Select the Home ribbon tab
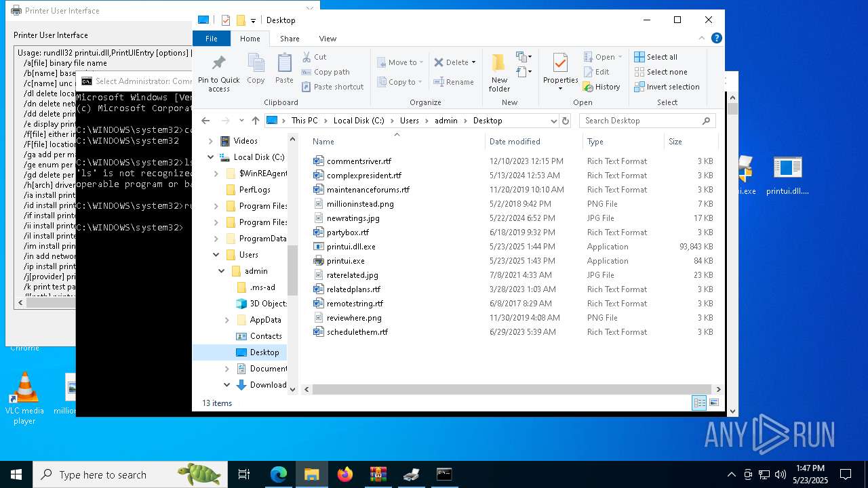The image size is (868, 488). point(250,39)
